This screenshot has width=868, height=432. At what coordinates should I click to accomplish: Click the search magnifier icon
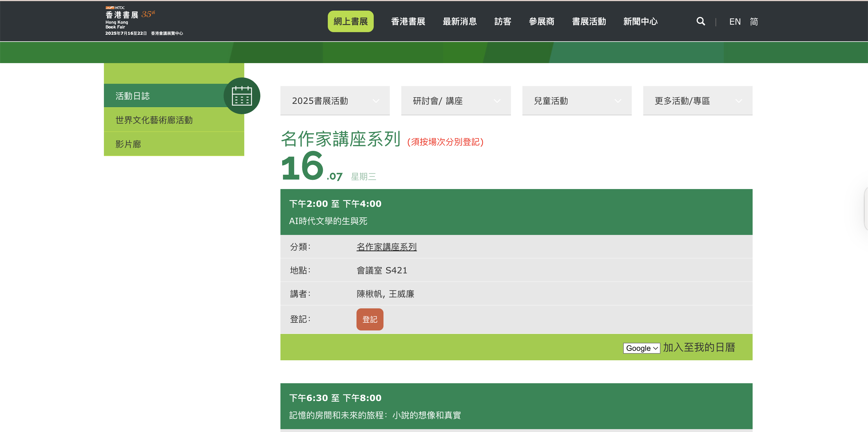[x=701, y=22]
